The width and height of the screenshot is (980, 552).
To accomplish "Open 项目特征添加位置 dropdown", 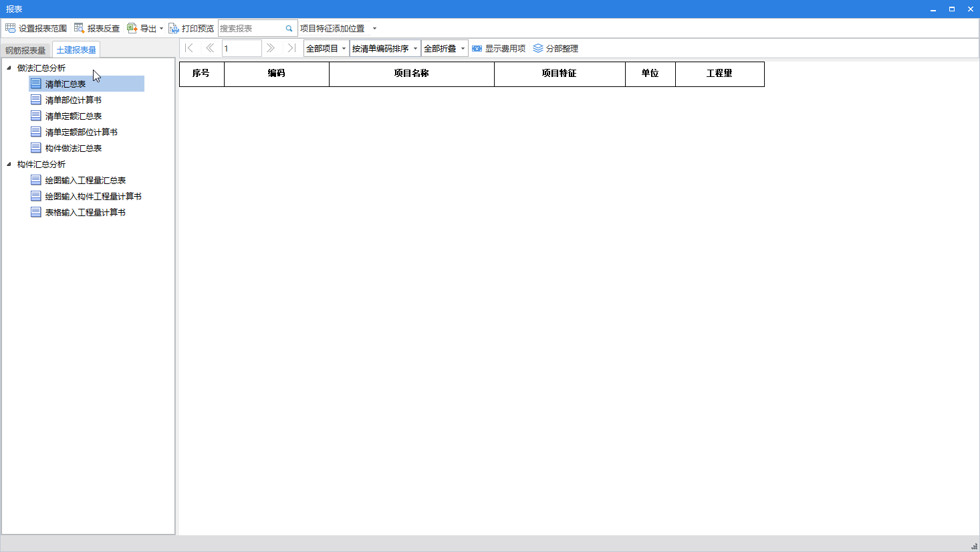I will tap(374, 29).
